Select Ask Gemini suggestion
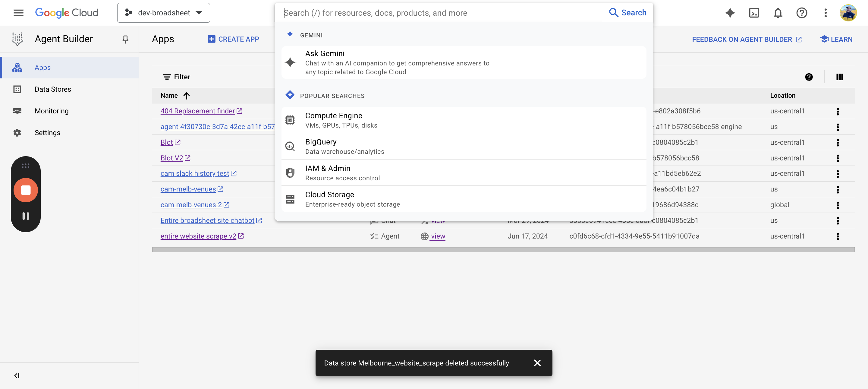The height and width of the screenshot is (389, 868). (x=464, y=62)
